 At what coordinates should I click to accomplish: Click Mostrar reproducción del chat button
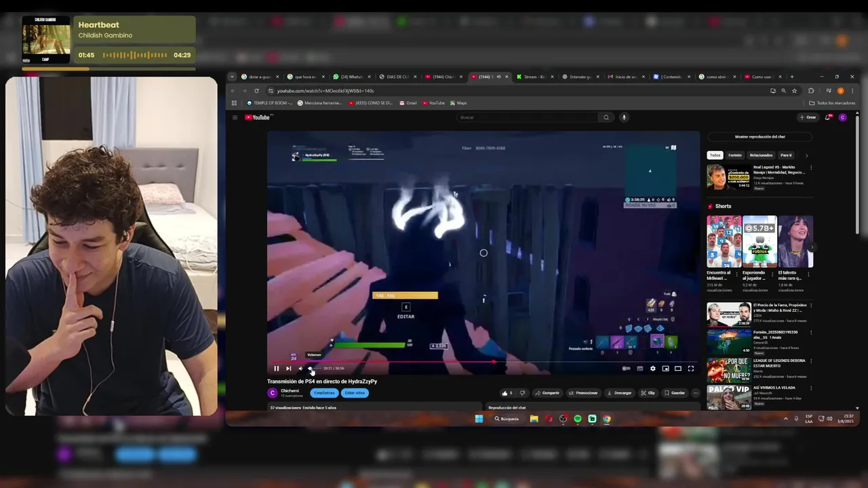coord(759,136)
